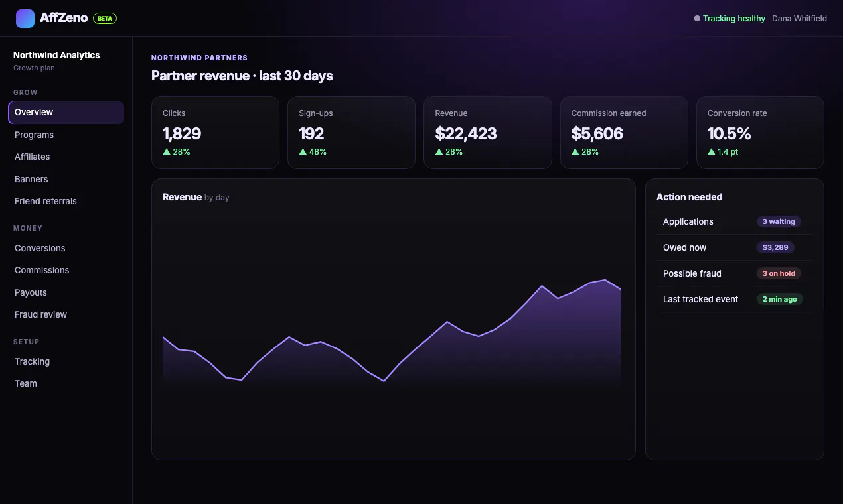Click the Growth plan label
The height and width of the screenshot is (504, 843).
[x=34, y=68]
